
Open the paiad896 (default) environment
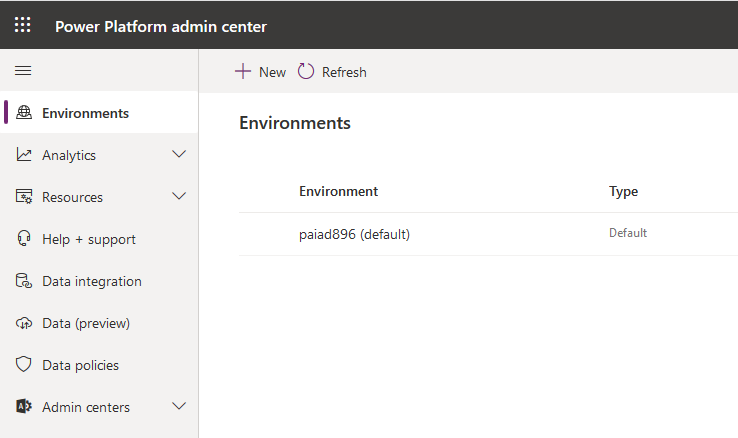tap(354, 234)
